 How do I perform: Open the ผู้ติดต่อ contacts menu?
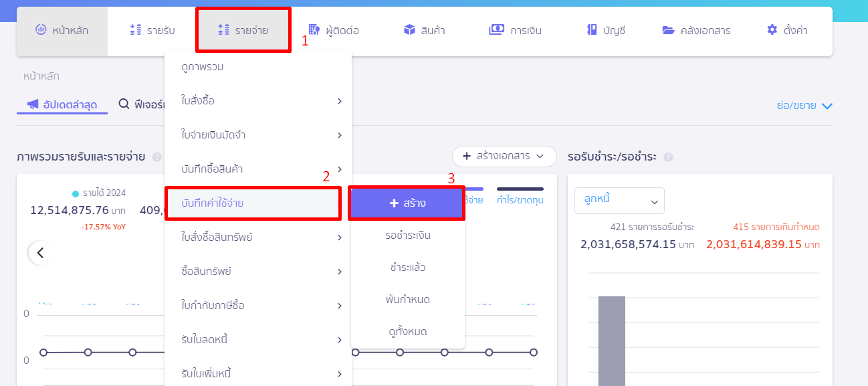334,31
